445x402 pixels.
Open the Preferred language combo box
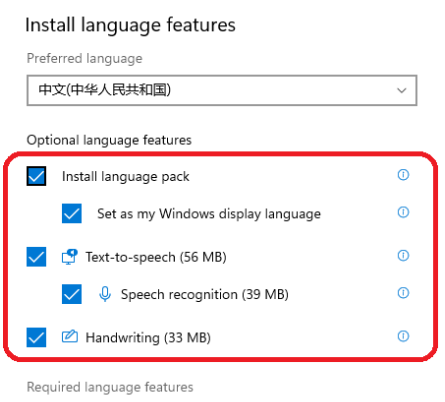point(222,90)
